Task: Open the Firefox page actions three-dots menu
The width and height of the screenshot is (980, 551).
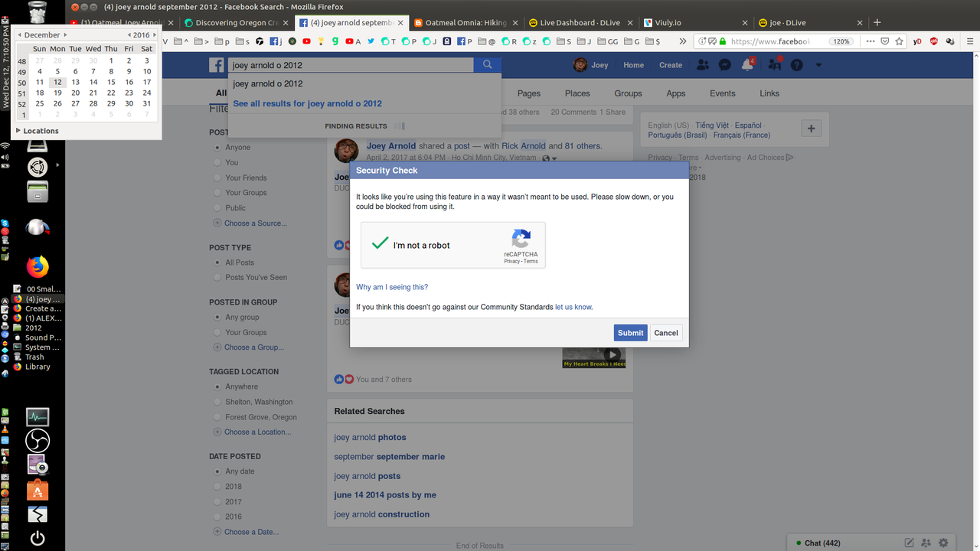Action: [871, 41]
